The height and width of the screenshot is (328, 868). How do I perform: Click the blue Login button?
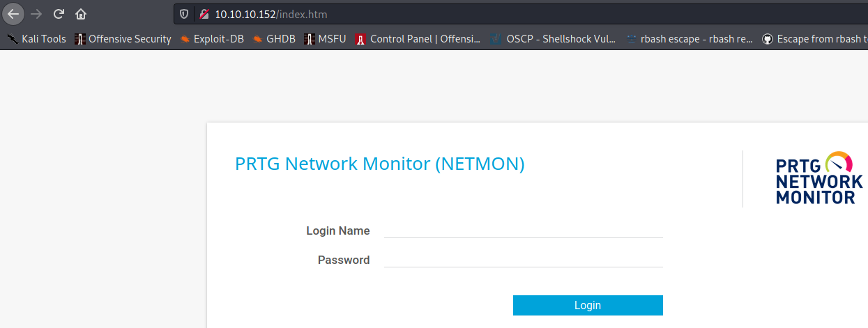coord(588,305)
